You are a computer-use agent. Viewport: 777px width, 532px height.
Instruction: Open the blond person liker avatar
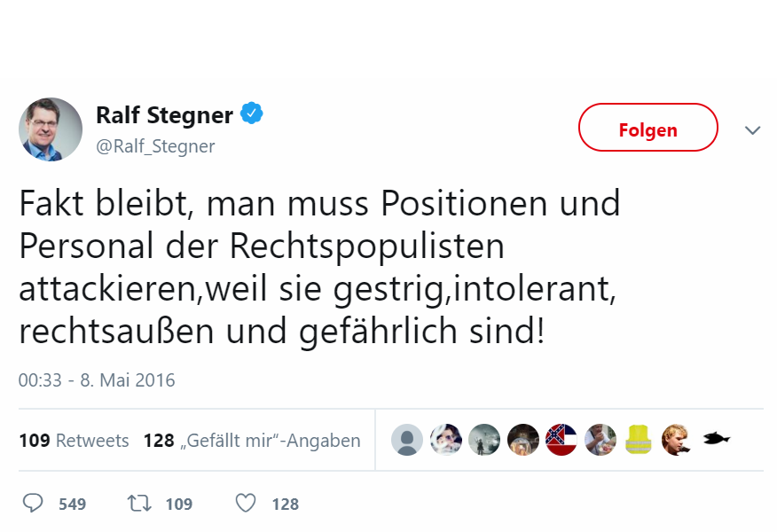pyautogui.click(x=677, y=440)
